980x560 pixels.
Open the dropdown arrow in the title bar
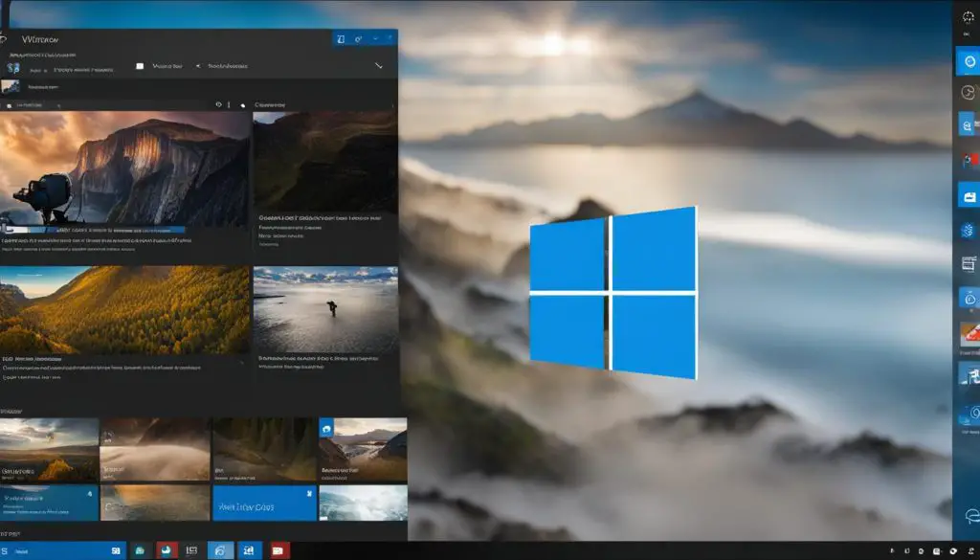point(375,37)
